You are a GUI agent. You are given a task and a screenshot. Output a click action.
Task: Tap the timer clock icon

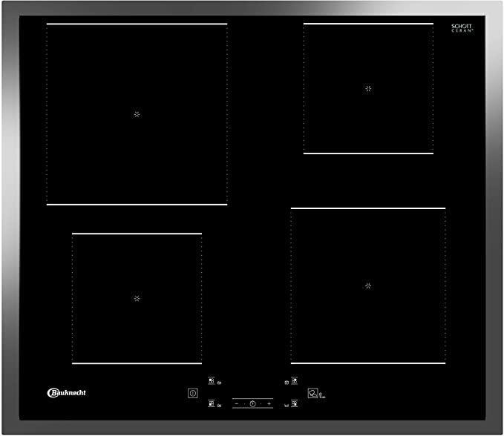coord(252,404)
